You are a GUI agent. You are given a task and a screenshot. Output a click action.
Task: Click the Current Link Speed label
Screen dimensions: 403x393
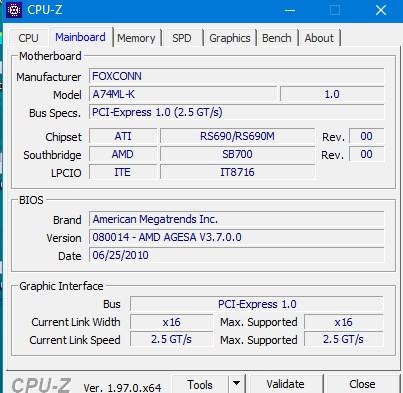click(75, 340)
